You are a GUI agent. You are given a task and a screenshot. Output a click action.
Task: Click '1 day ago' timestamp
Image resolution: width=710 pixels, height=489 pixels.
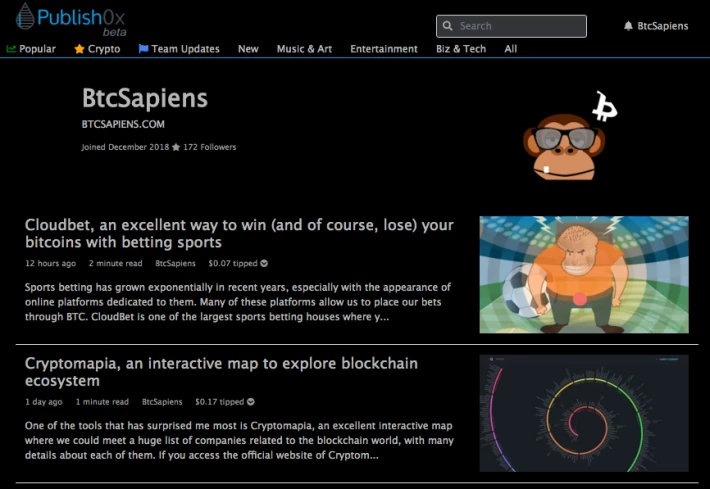coord(44,402)
